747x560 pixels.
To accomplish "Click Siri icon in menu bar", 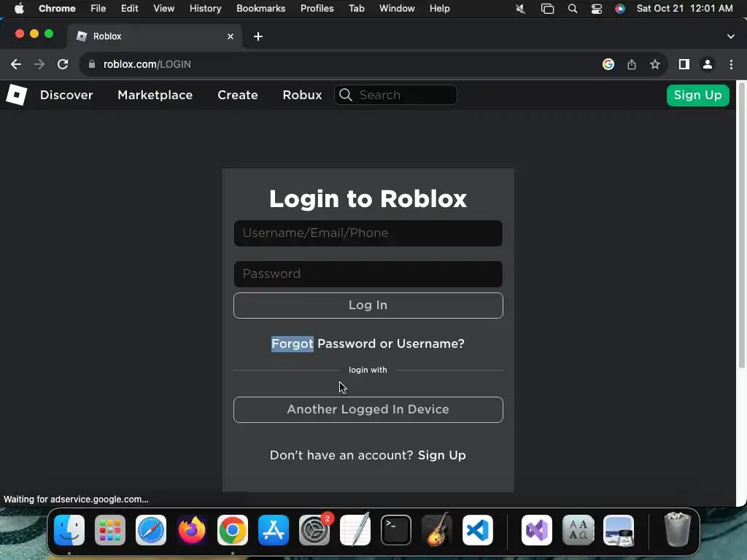I will click(x=620, y=9).
